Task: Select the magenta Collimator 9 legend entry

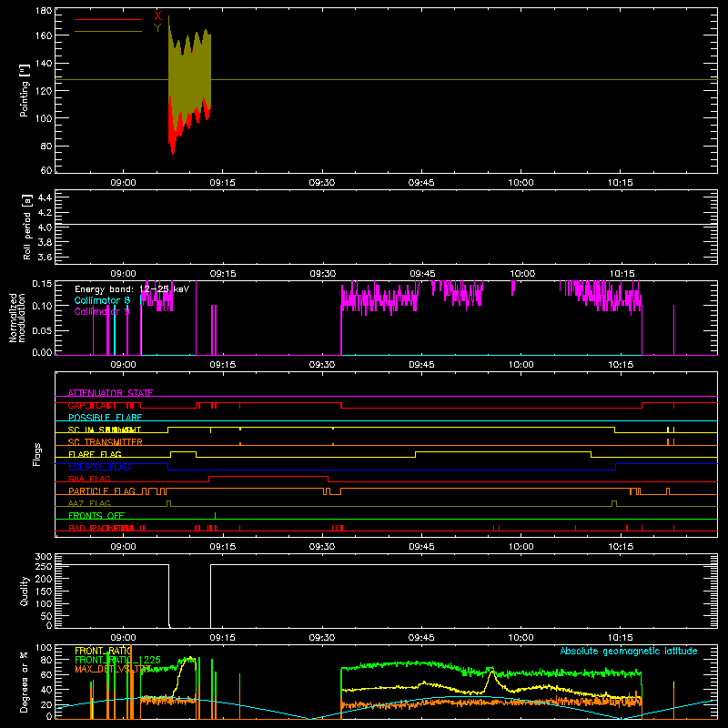Action: coord(102,311)
